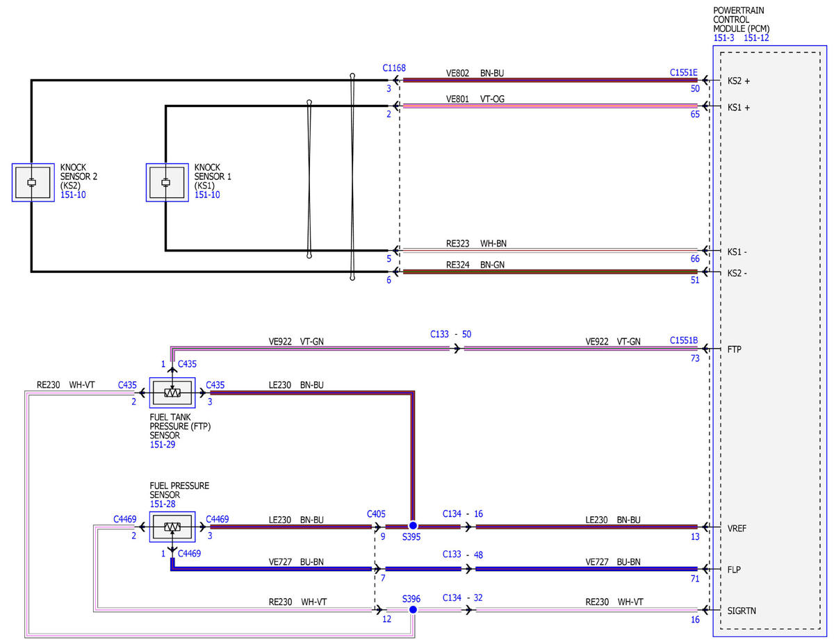The image size is (834, 644).
Task: Click the S395 splice dot
Action: pyautogui.click(x=413, y=526)
